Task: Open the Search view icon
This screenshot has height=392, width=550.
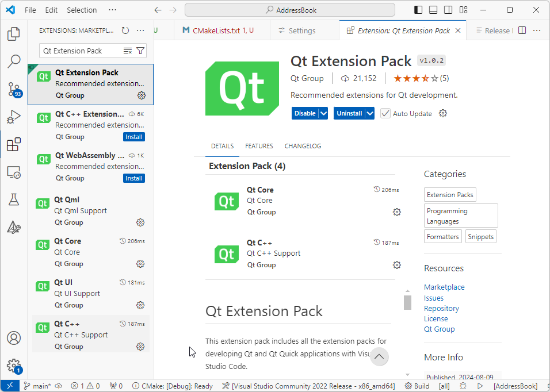Action: point(14,61)
